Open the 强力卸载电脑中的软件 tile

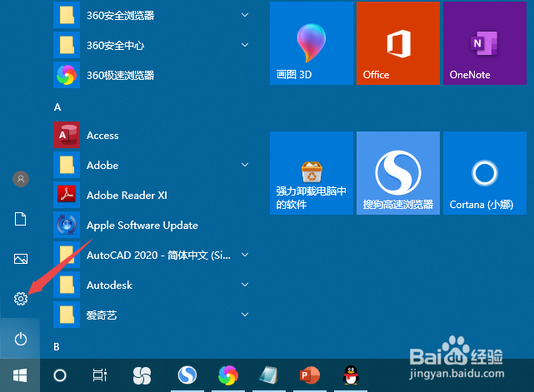tap(312, 173)
